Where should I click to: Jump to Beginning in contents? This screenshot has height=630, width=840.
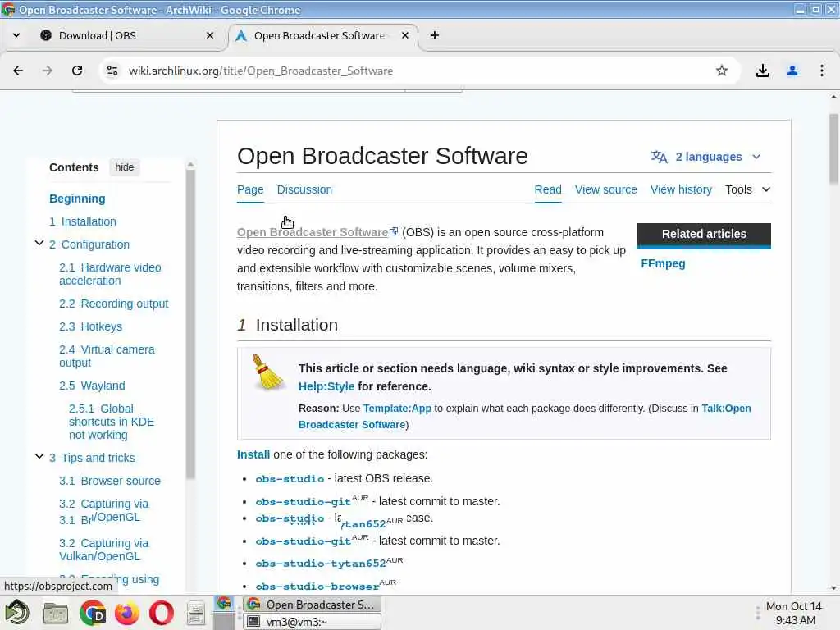[77, 199]
